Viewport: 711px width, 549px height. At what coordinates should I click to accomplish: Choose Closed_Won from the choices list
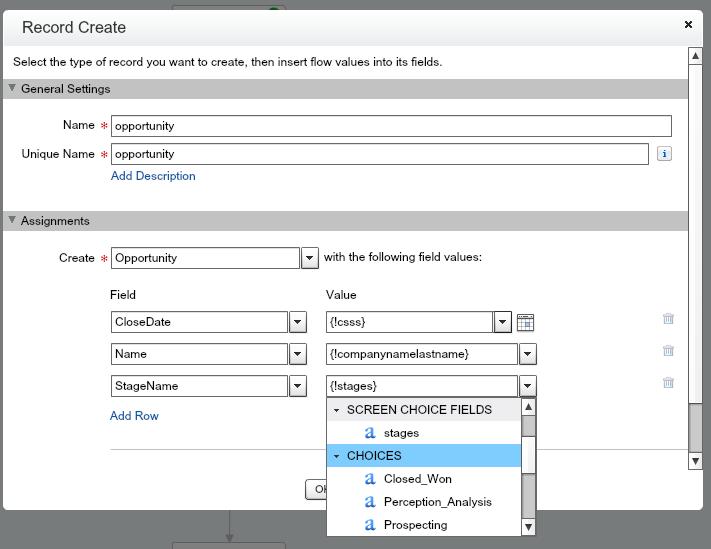[417, 479]
